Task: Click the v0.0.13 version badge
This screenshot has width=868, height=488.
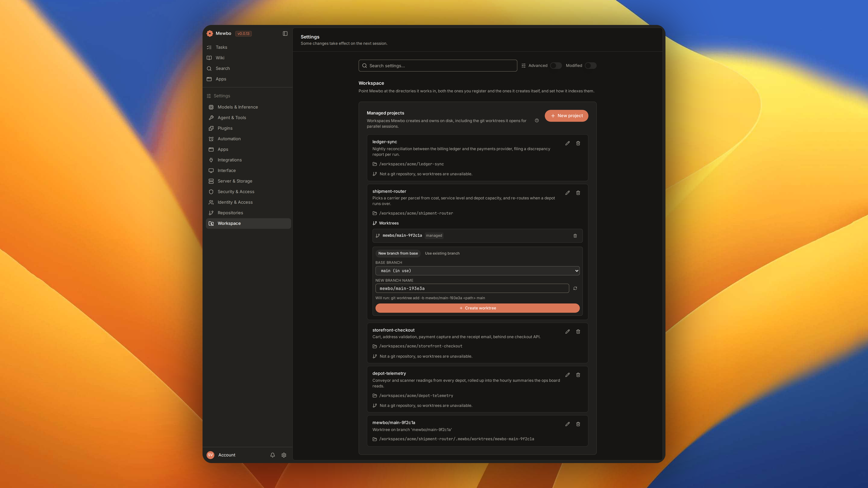Action: pos(243,34)
